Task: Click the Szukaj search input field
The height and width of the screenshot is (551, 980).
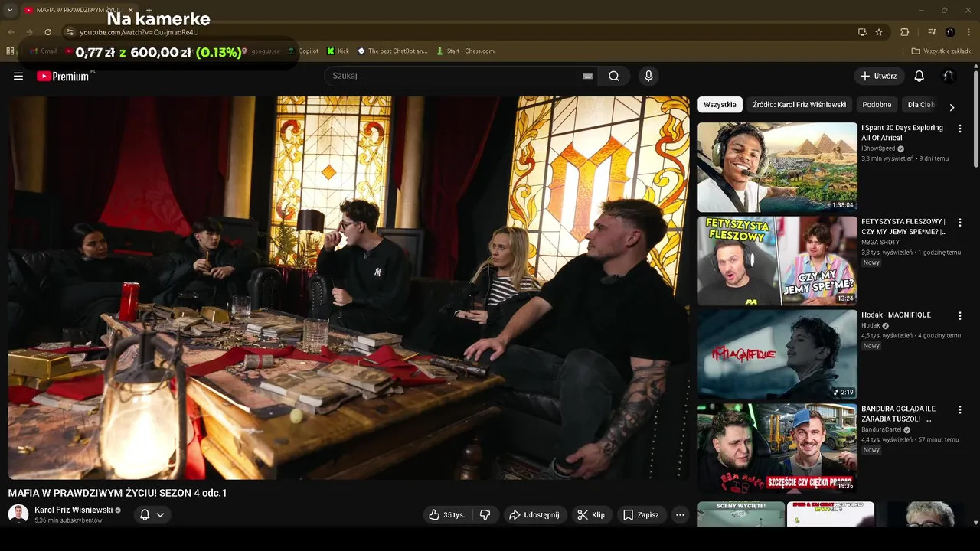Action: 456,76
